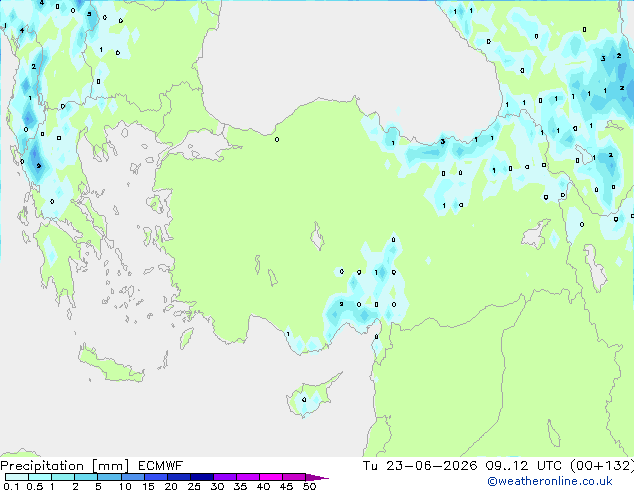Screen dimensions: 634x490
Task: Click the '(00+132)' forecast offset text
Action: [x=602, y=466]
